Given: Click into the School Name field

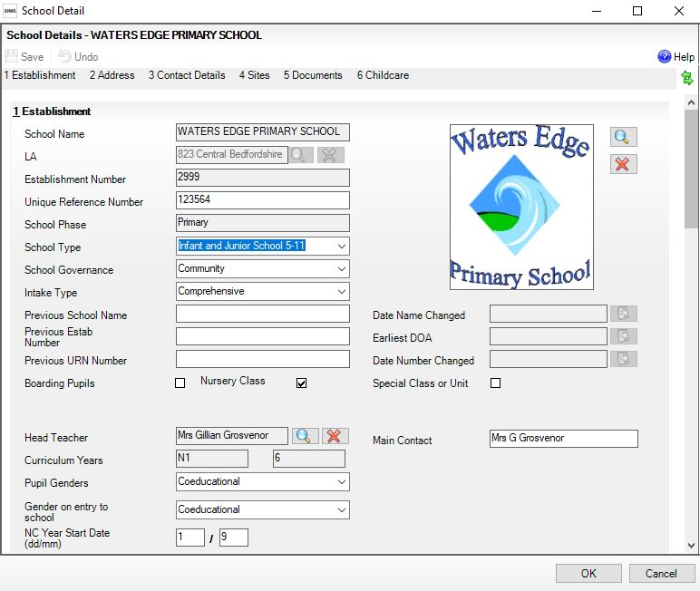Looking at the screenshot, I should [263, 132].
